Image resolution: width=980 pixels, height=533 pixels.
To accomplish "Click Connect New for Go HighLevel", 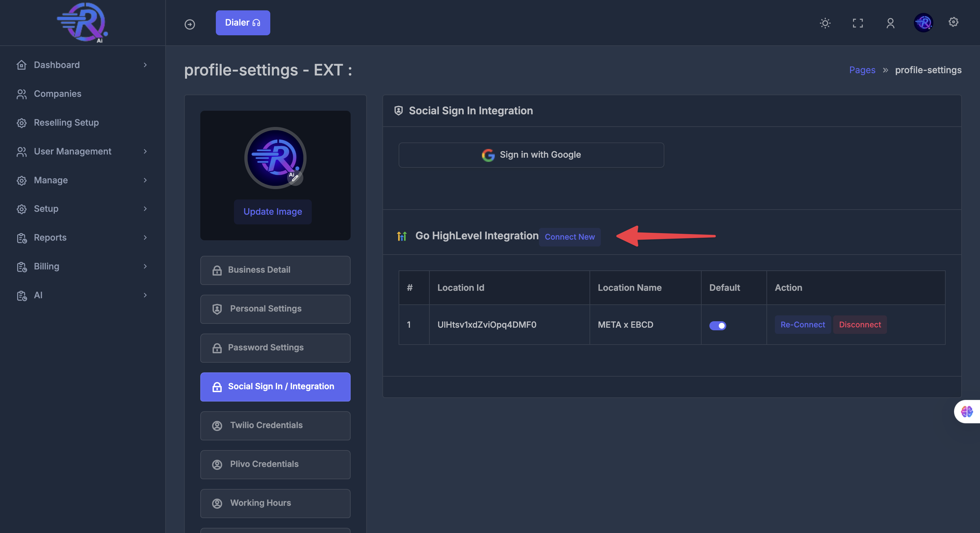I will pyautogui.click(x=569, y=237).
